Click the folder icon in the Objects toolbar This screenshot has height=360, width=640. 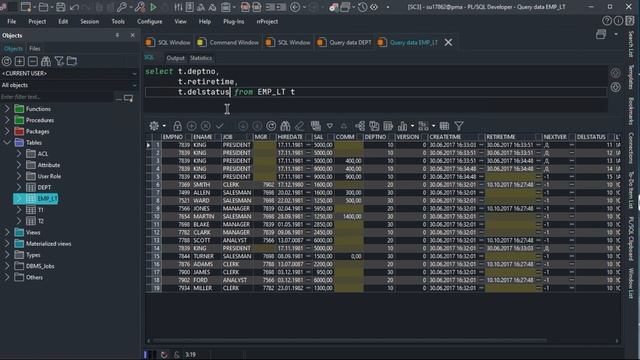click(x=72, y=61)
